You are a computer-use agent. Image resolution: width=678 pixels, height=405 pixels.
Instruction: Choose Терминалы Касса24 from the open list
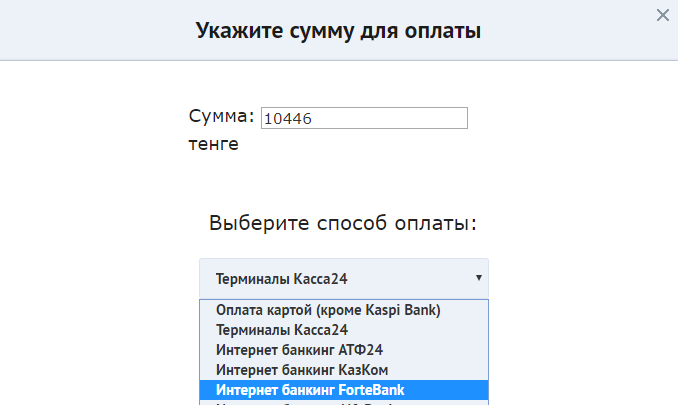coord(344,330)
